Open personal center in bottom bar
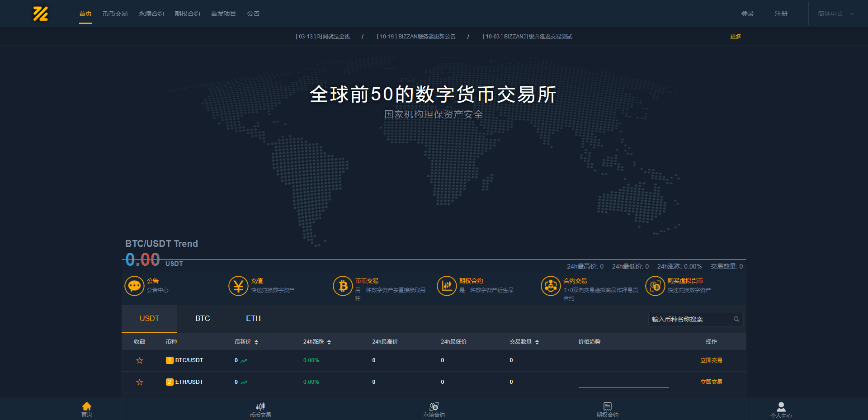The height and width of the screenshot is (420, 868). click(781, 410)
